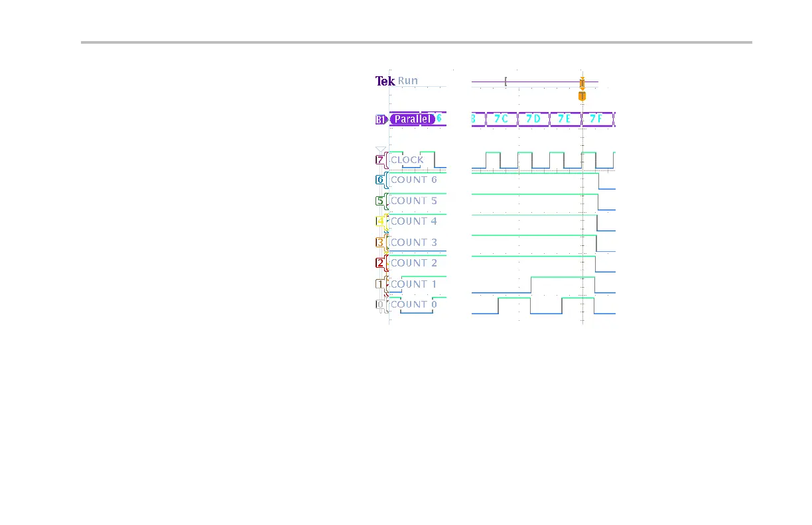The height and width of the screenshot is (525, 812).
Task: Click the Run status label
Action: click(408, 81)
